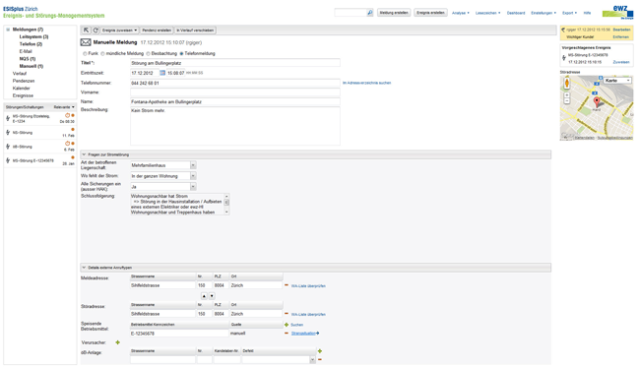This screenshot has width=640, height=368.
Task: Click the Street View pegman on map
Action: click(567, 84)
